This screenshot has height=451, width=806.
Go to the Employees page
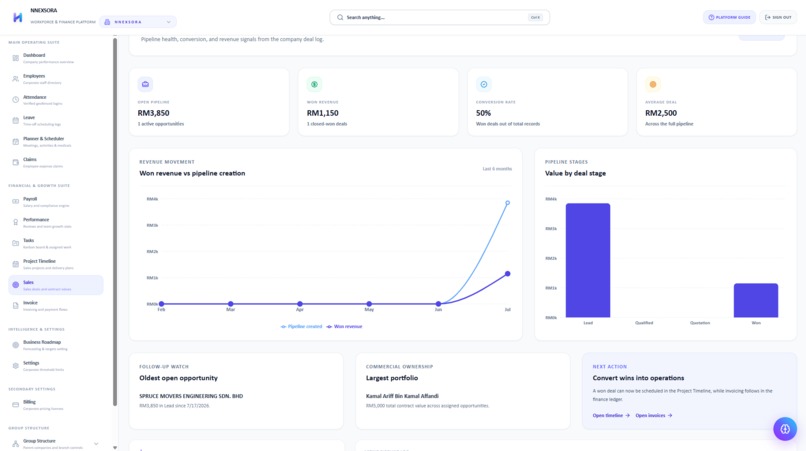[56, 79]
